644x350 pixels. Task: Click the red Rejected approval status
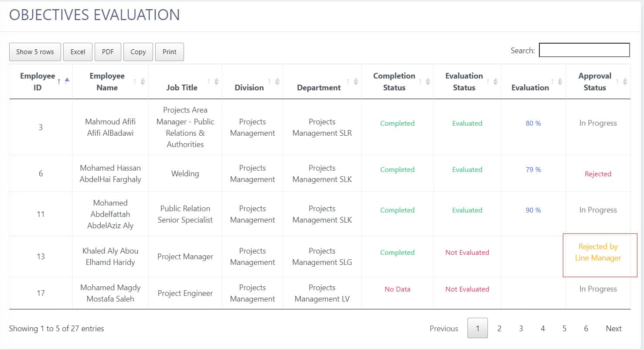(598, 174)
